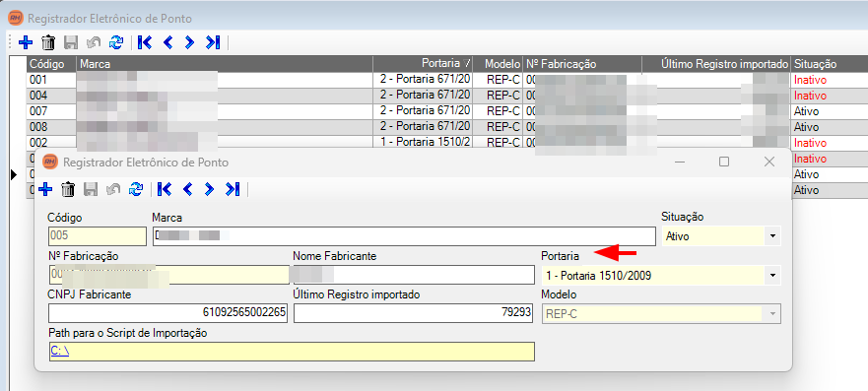Viewport: 868px width, 391px height.
Task: Click the Nº Fabricação input field in dialog
Action: coord(168,275)
